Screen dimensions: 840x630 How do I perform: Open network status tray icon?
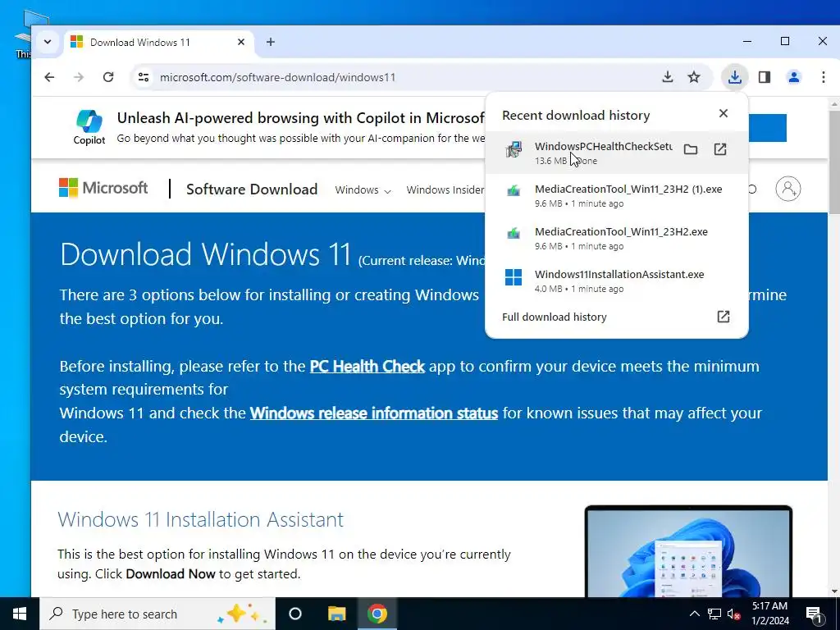(x=714, y=614)
